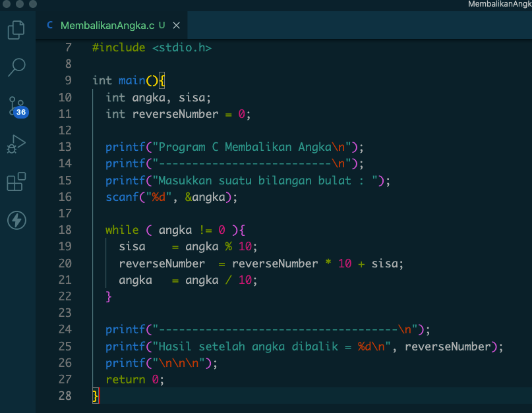The image size is (532, 413).
Task: Click the while keyword on line 18
Action: pyautogui.click(x=122, y=230)
